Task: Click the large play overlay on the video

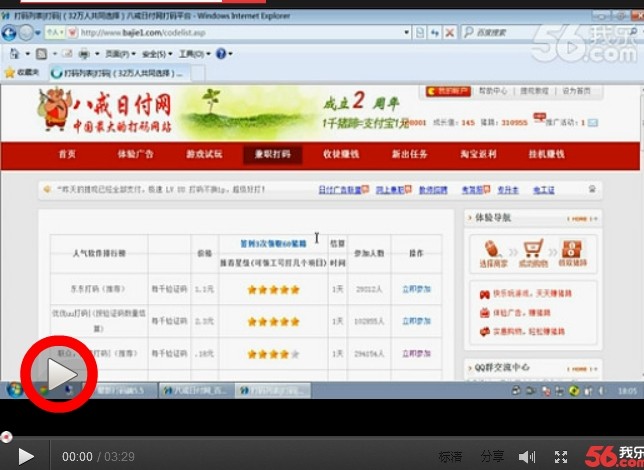Action: pyautogui.click(x=59, y=374)
